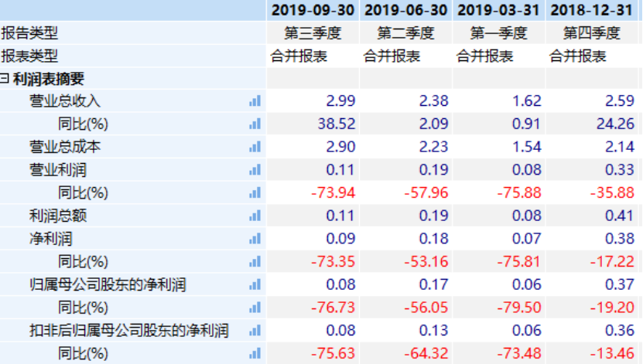The image size is (643, 364).
Task: Select the 扣非后归属母公司股东的净利润 row label
Action: [x=128, y=330]
